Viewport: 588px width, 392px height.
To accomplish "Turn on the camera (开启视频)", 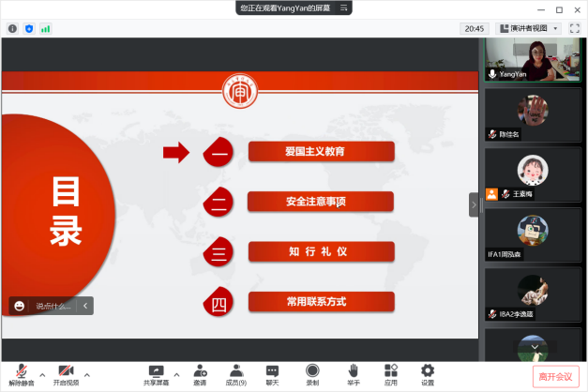I will coord(66,372).
